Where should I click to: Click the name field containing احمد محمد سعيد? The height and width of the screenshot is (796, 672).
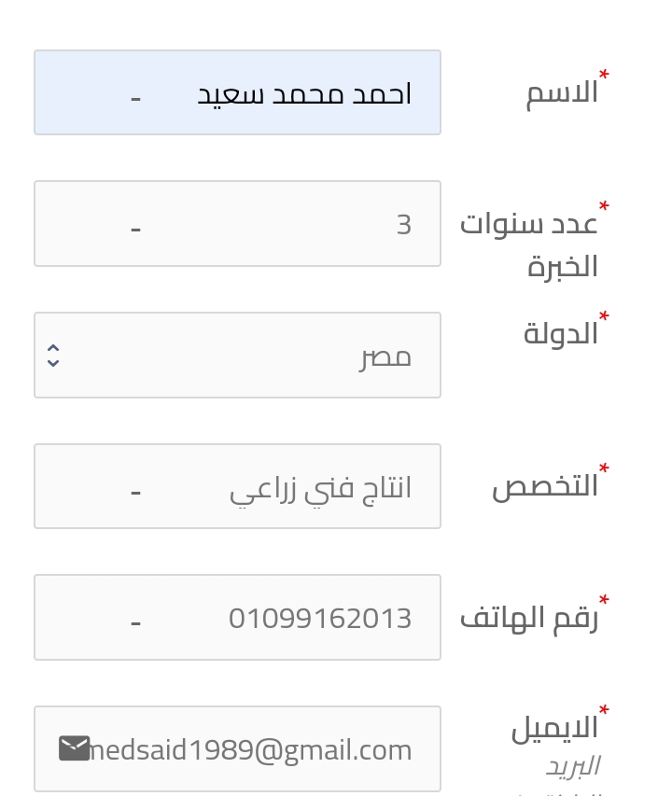tap(238, 92)
